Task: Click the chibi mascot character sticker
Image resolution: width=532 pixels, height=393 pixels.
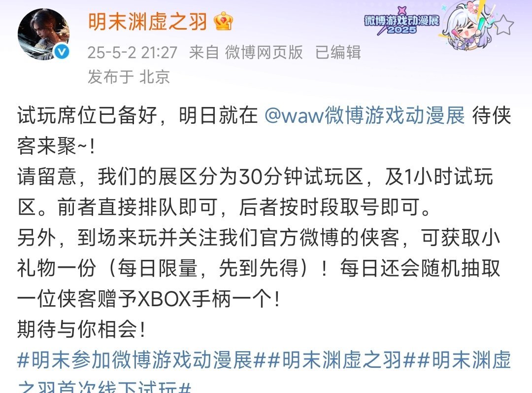Action: click(469, 27)
